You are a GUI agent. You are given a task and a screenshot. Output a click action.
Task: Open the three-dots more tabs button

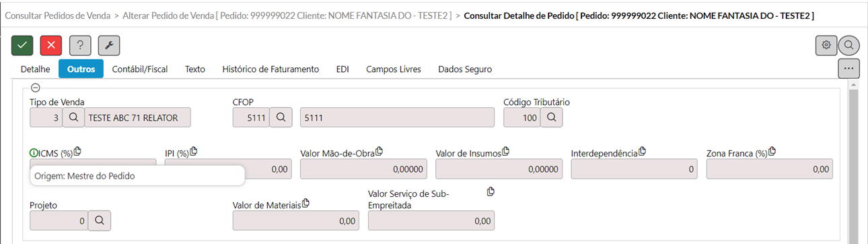[849, 69]
